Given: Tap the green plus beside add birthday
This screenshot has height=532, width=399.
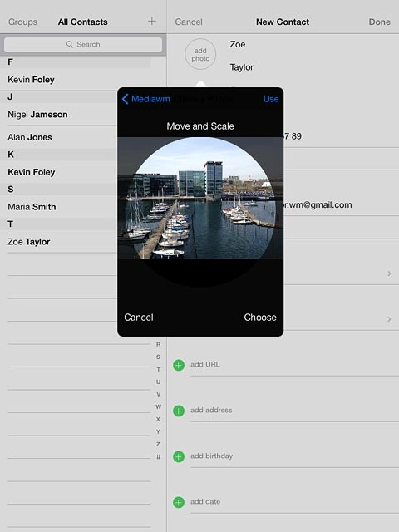Looking at the screenshot, I should click(x=179, y=456).
